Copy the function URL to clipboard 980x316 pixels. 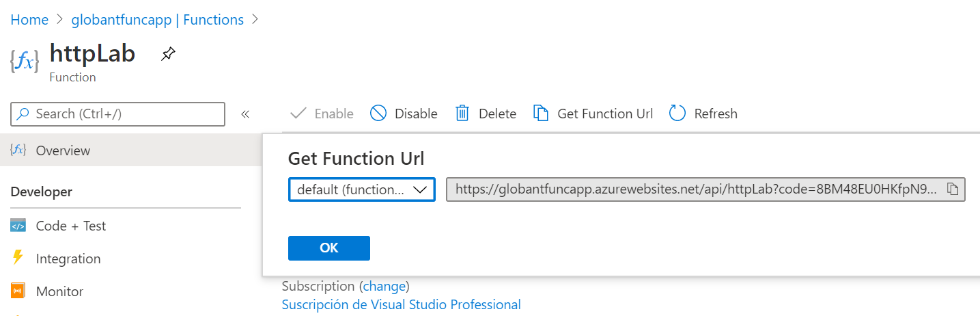953,189
